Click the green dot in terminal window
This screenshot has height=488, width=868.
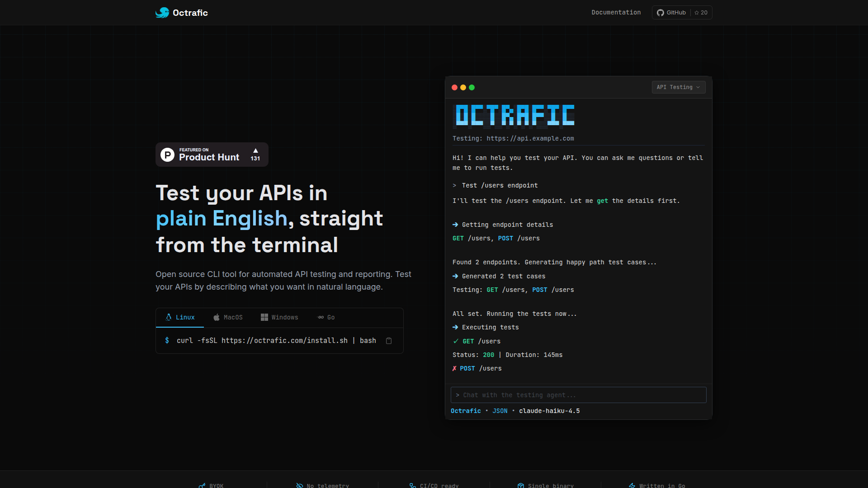[x=472, y=87]
